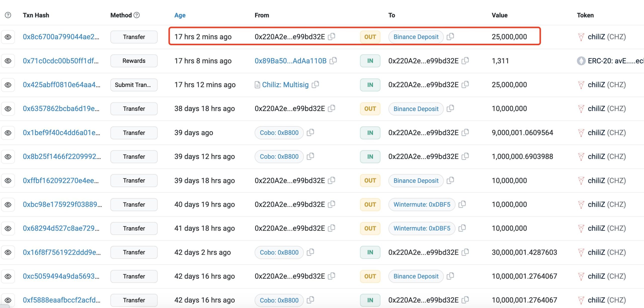
Task: Copy the Chiliz: Multisig address
Action: tap(315, 85)
